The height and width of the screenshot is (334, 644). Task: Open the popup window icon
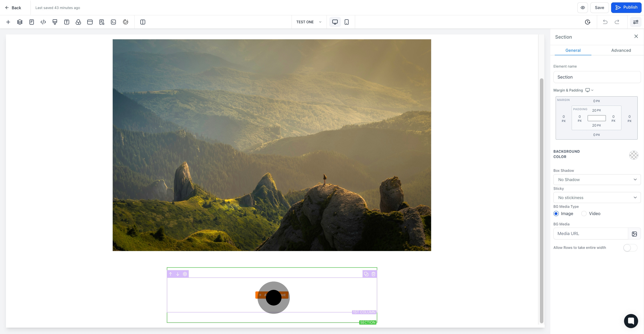point(90,22)
